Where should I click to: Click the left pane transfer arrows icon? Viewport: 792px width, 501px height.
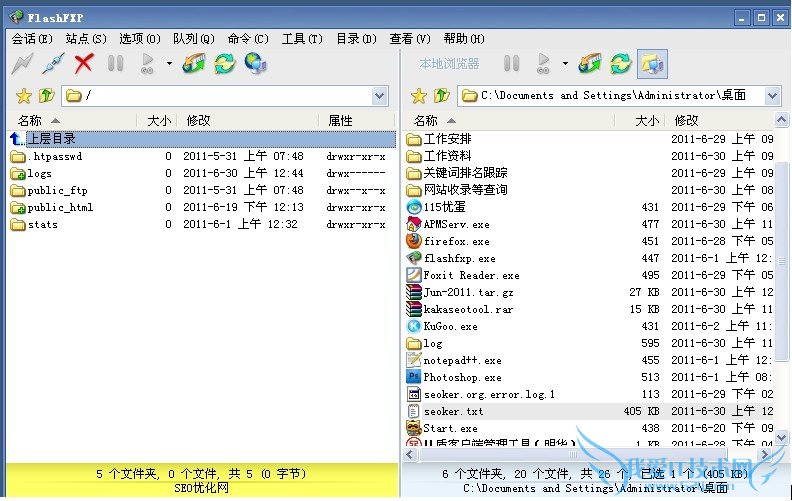pyautogui.click(x=194, y=64)
